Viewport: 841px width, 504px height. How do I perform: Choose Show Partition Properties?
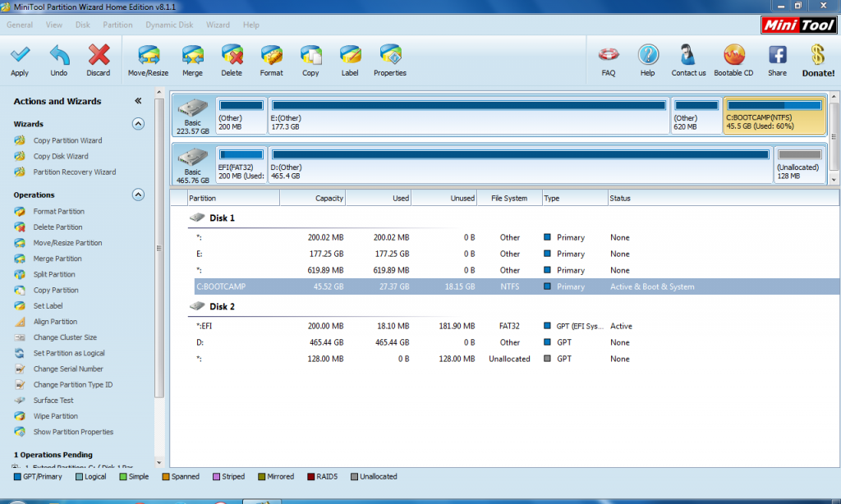tap(73, 432)
